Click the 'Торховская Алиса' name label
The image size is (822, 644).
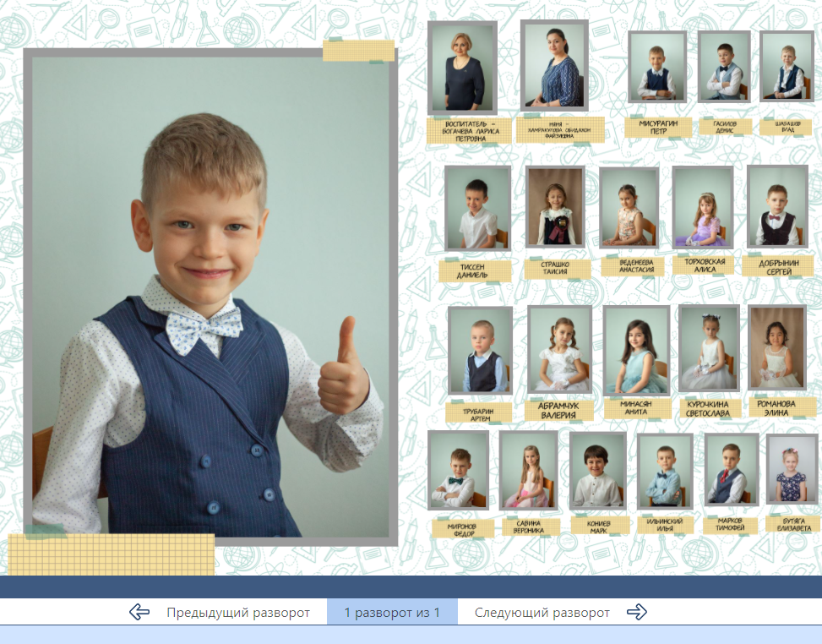[705, 265]
